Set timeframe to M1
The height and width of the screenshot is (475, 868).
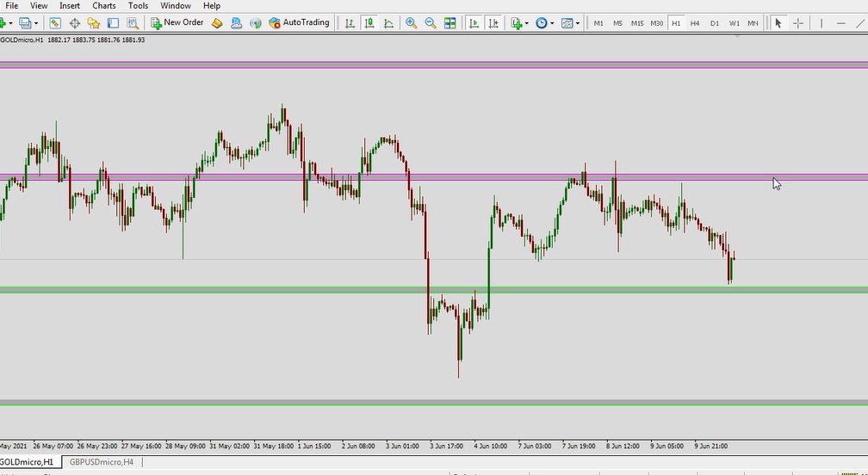(598, 23)
